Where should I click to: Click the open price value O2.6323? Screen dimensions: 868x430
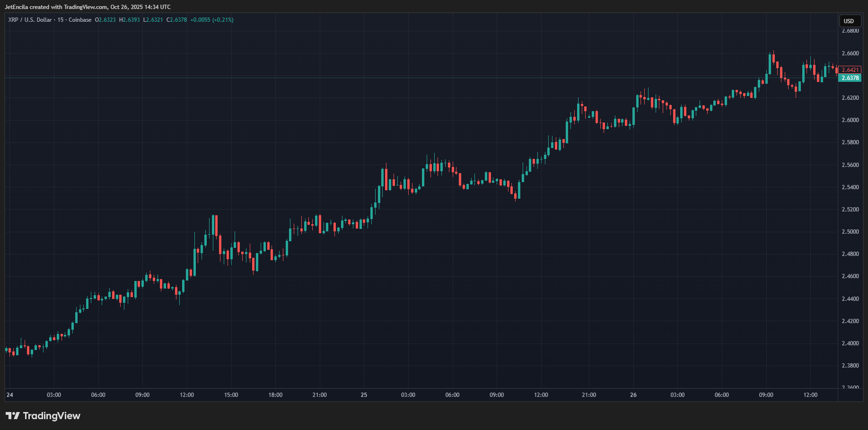coord(105,20)
